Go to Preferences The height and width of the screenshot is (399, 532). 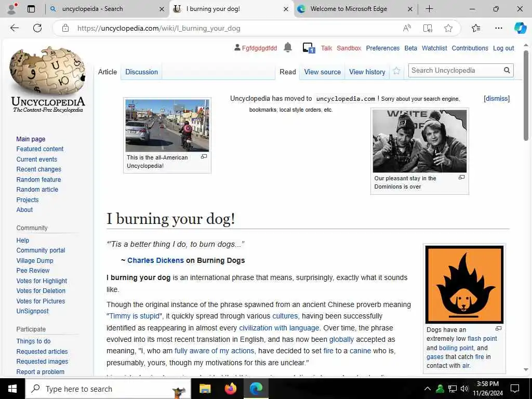tap(383, 48)
